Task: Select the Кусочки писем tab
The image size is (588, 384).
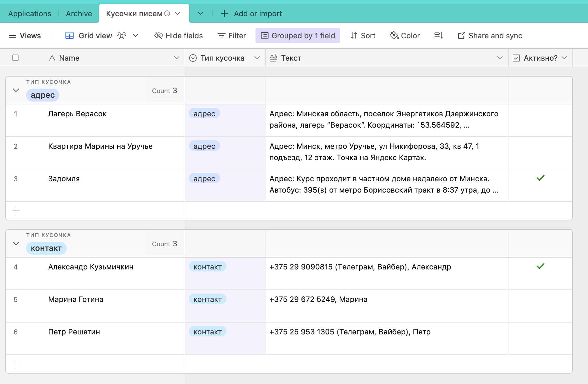Action: [x=134, y=14]
